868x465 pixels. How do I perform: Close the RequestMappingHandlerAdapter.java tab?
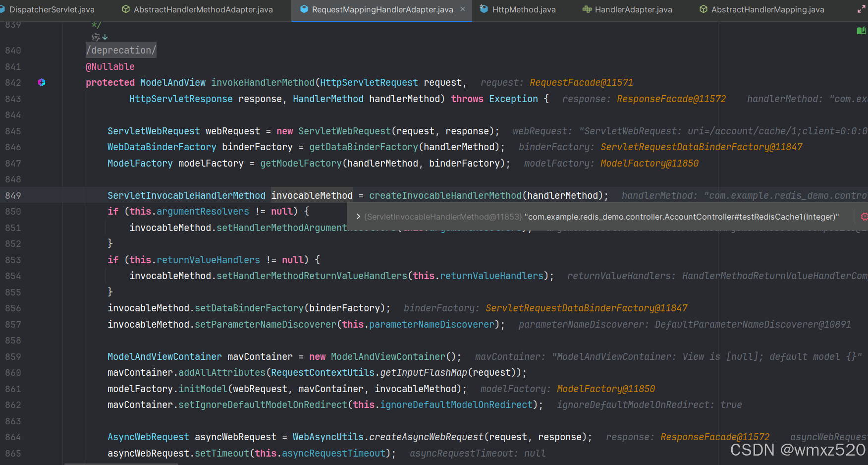463,9
